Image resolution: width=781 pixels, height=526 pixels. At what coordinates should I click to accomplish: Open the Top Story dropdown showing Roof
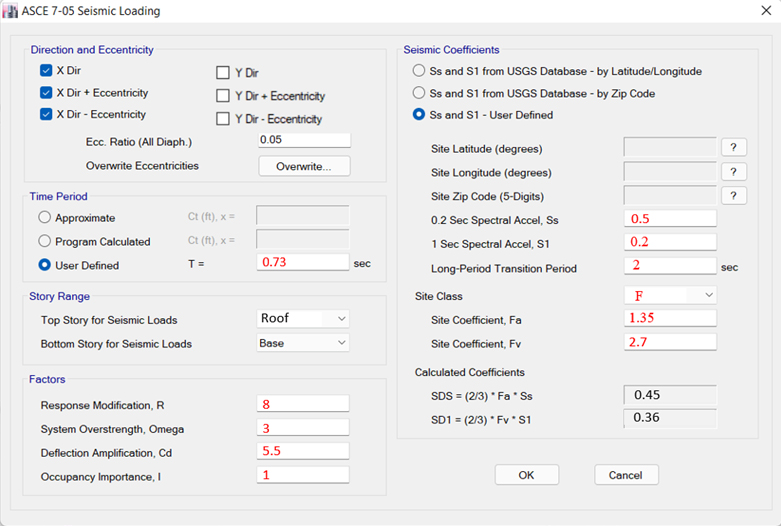coord(304,319)
